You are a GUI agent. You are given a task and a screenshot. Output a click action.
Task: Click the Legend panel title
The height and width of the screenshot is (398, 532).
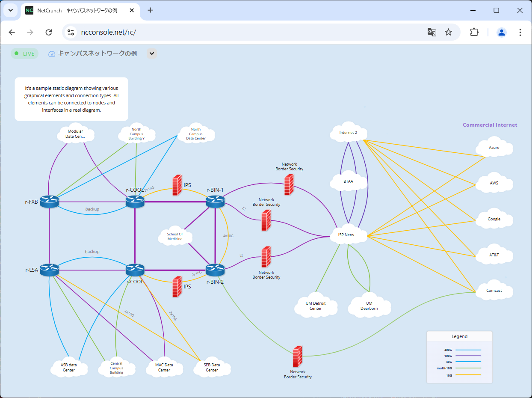click(x=460, y=336)
